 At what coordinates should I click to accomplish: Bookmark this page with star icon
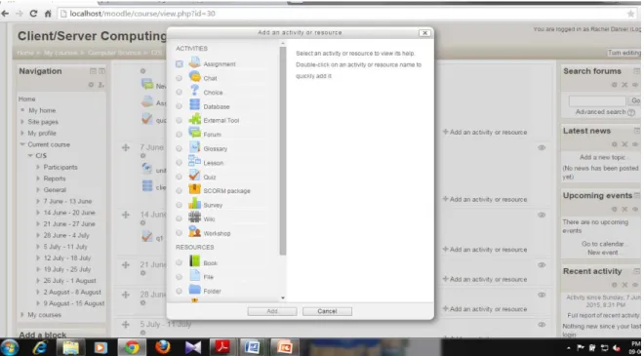coord(631,14)
